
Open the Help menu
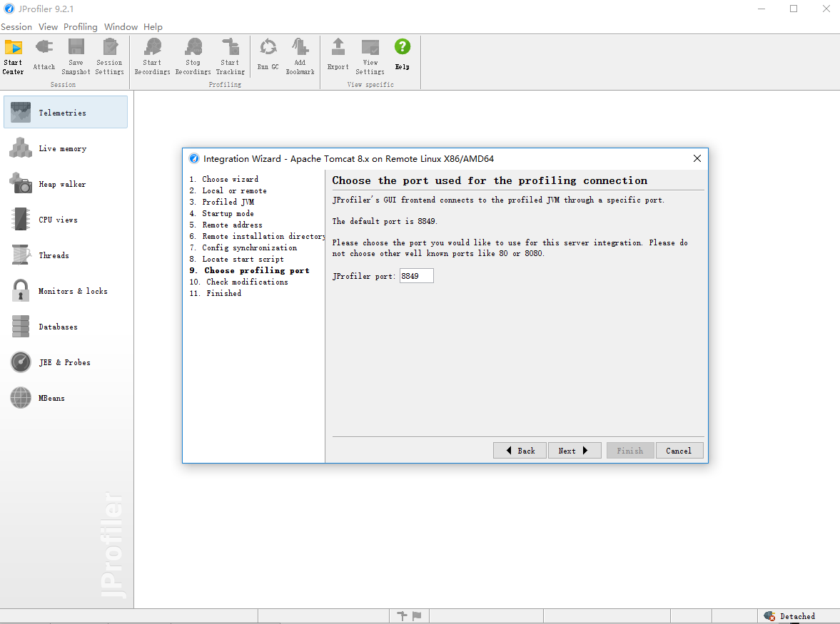point(153,27)
